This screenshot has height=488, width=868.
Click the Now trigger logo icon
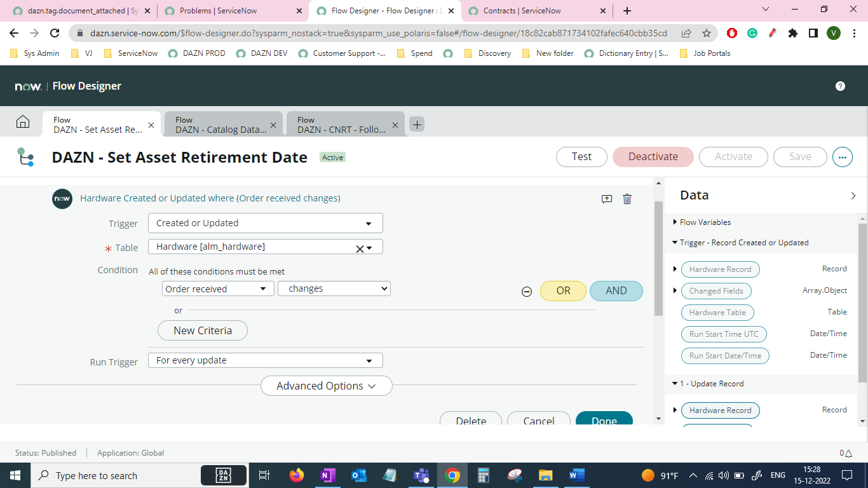click(x=62, y=199)
